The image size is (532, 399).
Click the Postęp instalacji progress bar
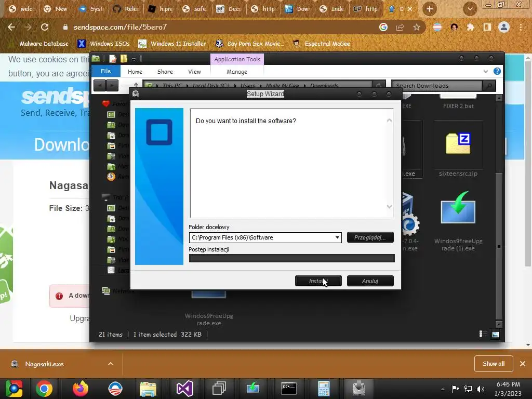(292, 258)
